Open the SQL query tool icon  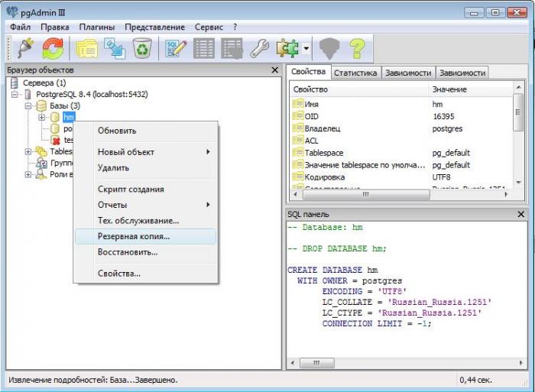point(176,48)
